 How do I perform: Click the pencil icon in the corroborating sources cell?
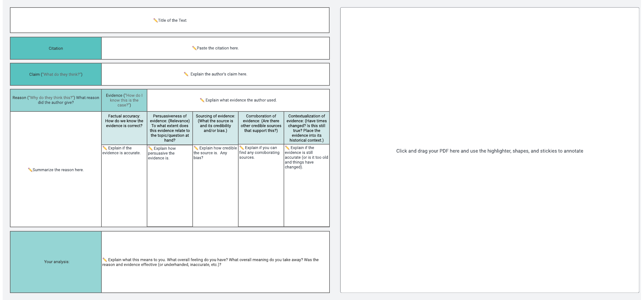point(241,148)
